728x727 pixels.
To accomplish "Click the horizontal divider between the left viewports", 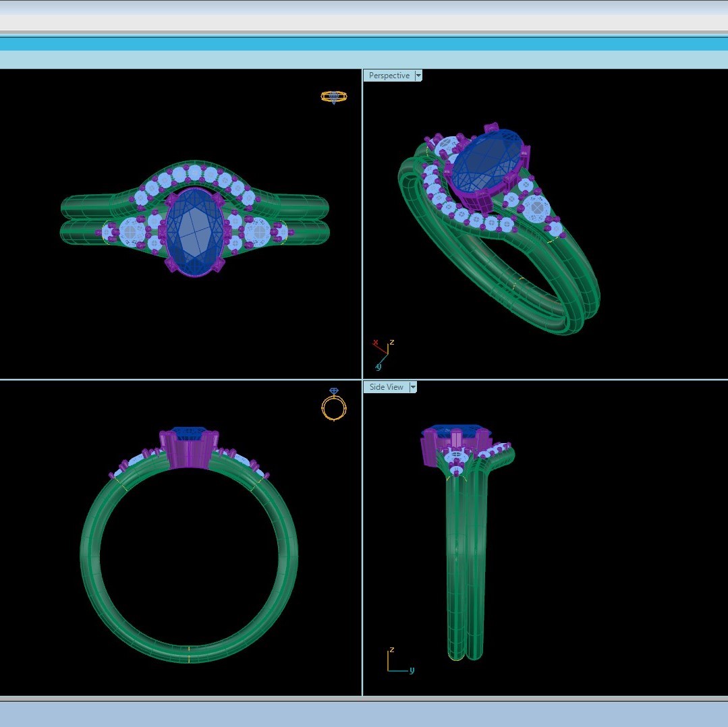I will tap(181, 380).
